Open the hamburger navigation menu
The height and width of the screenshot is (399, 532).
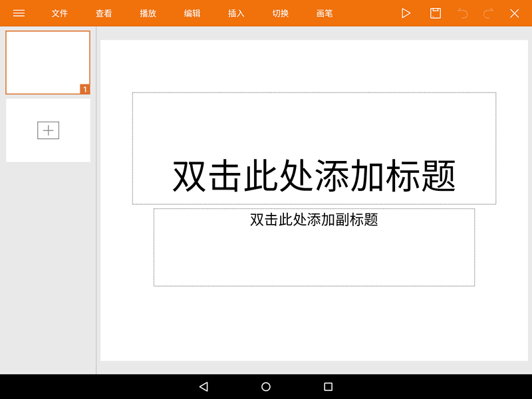[x=19, y=13]
